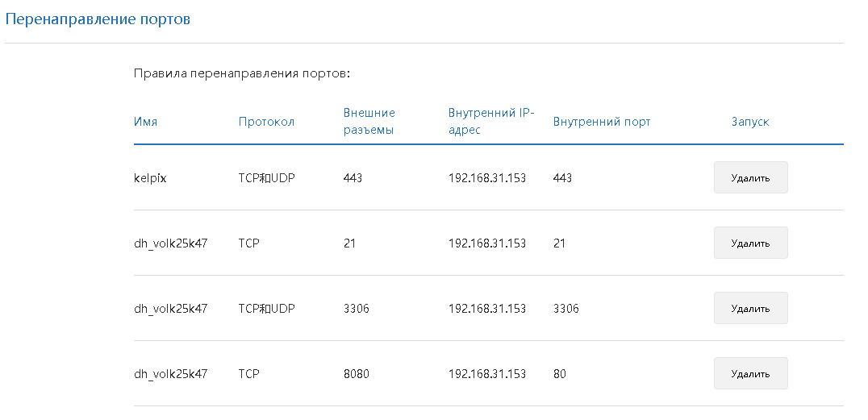Select the Внешние разъемы column header
The width and height of the screenshot is (868, 420).
pyautogui.click(x=369, y=122)
